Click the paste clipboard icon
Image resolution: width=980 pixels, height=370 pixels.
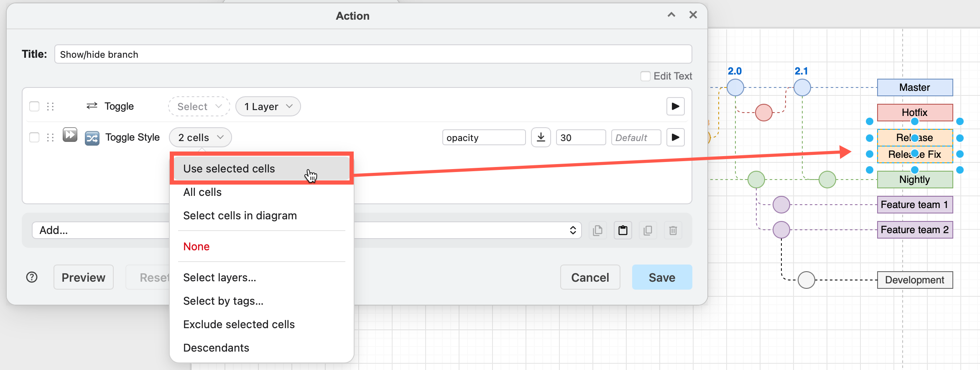[x=623, y=230]
